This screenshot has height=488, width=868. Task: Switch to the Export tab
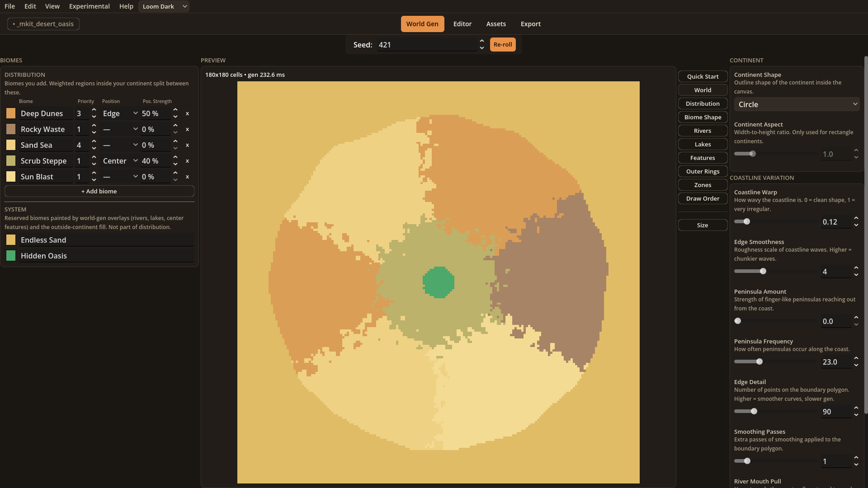coord(531,24)
